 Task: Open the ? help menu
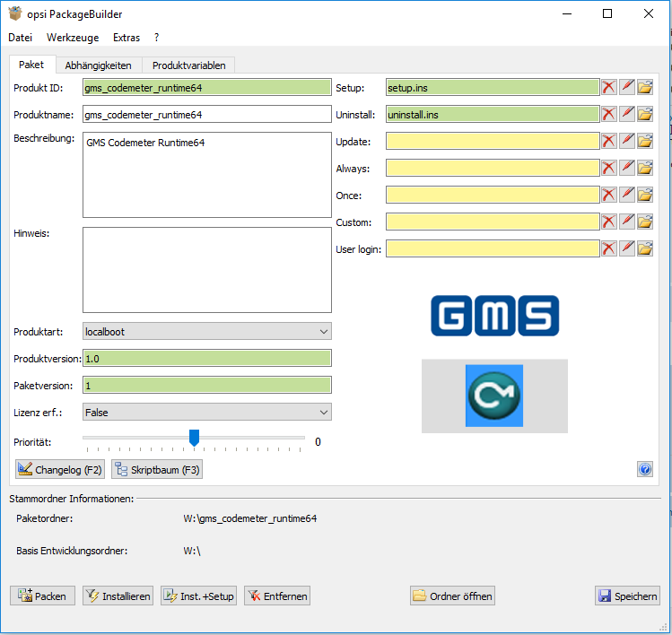pyautogui.click(x=156, y=38)
